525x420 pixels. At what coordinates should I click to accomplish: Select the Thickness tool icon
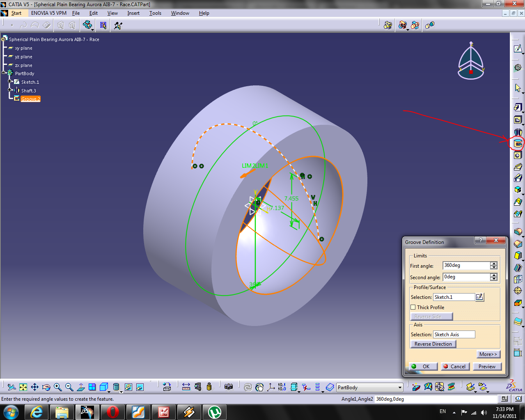518,279
